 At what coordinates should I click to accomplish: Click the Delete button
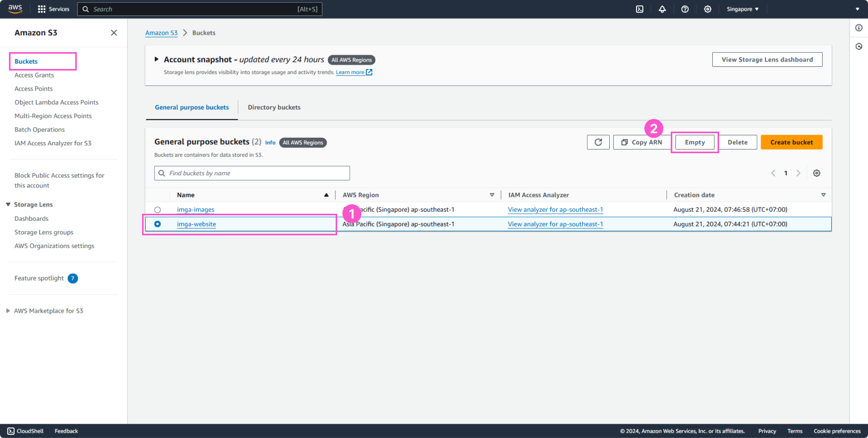point(738,142)
